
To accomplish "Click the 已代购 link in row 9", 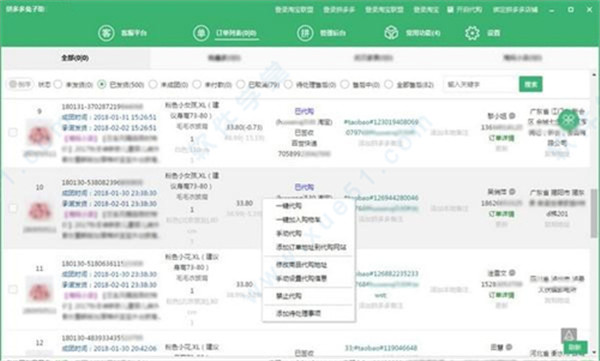I will (304, 111).
